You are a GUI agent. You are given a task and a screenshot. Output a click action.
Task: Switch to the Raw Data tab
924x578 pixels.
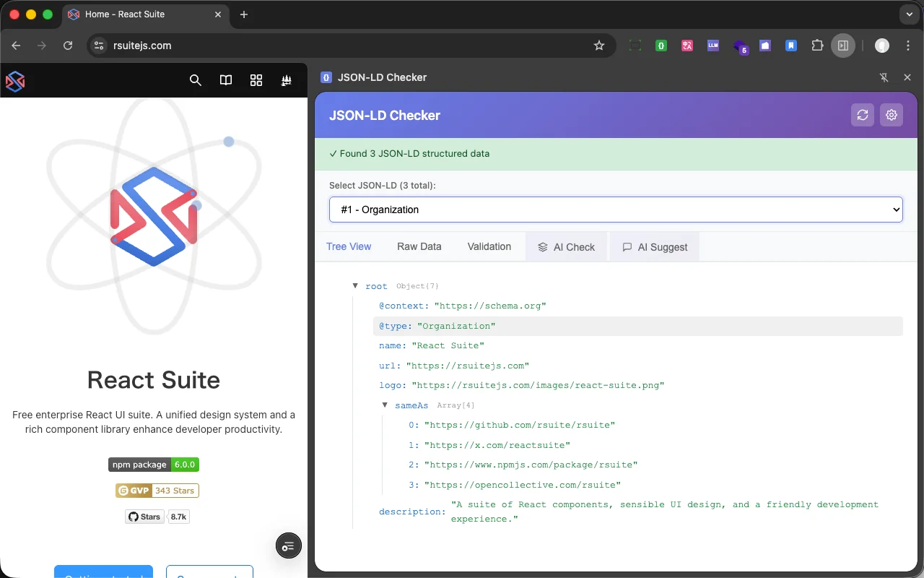[419, 246]
